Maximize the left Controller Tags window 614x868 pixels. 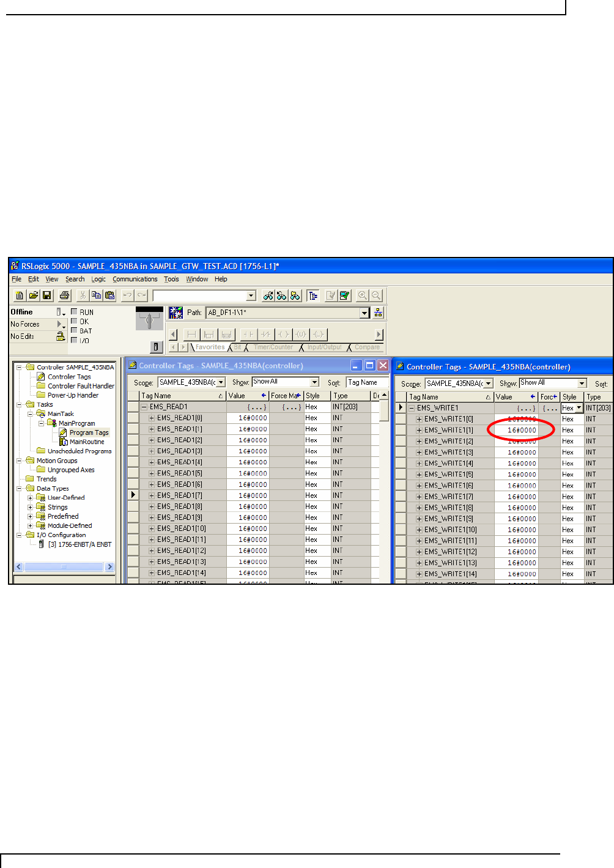point(369,365)
